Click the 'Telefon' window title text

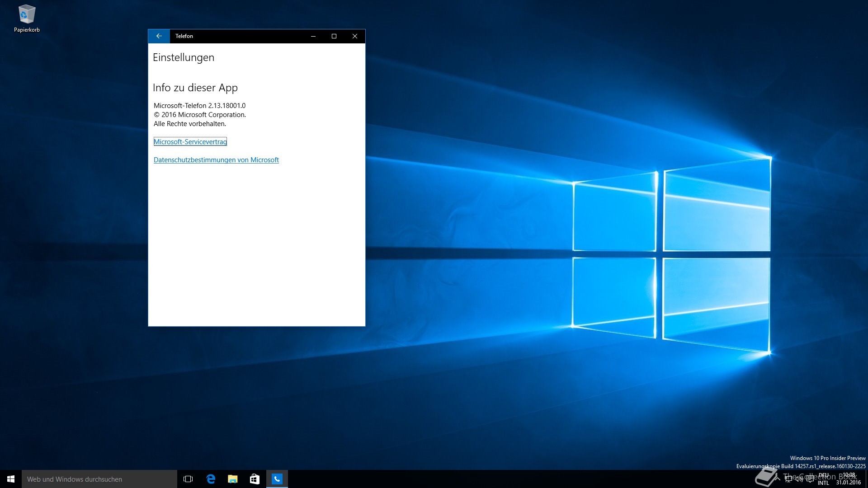(x=184, y=36)
